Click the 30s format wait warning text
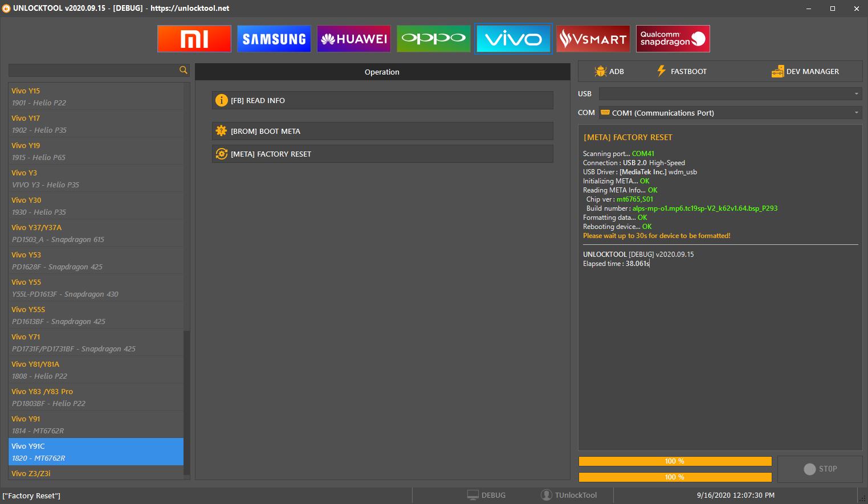 (657, 236)
